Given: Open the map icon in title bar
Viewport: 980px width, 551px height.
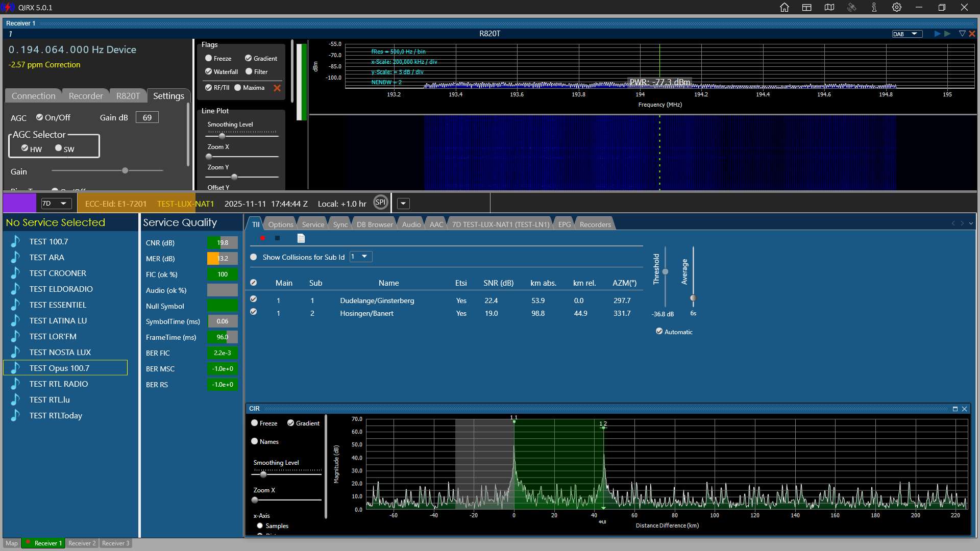Looking at the screenshot, I should 829,7.
